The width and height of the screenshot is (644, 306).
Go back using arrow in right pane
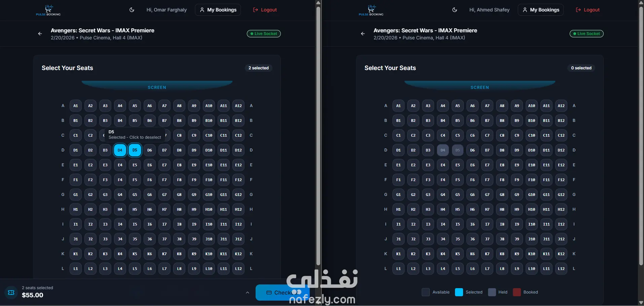pos(363,34)
